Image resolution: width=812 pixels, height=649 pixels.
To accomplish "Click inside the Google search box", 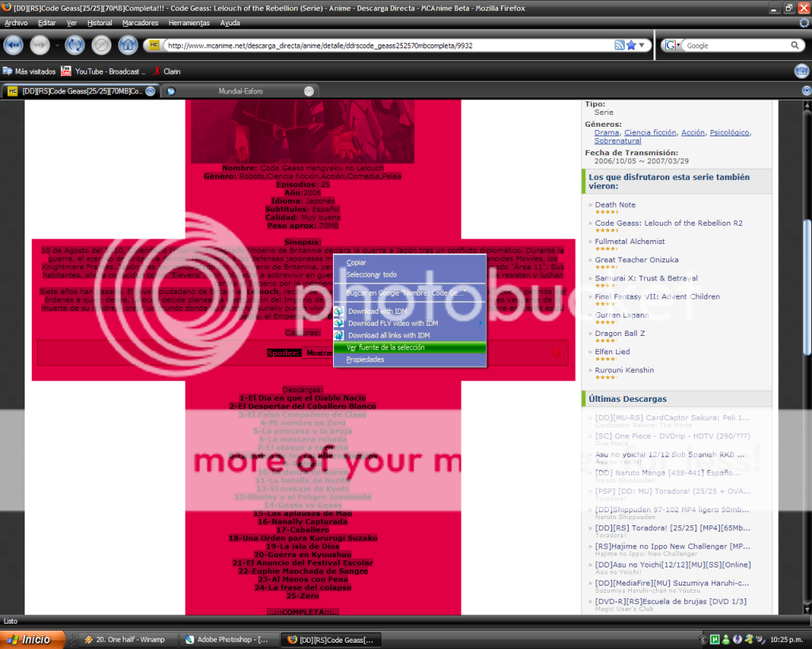I will (737, 45).
